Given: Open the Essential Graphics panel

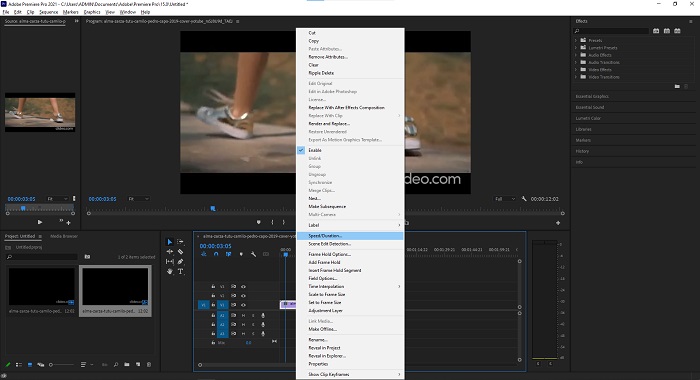Looking at the screenshot, I should click(x=592, y=96).
